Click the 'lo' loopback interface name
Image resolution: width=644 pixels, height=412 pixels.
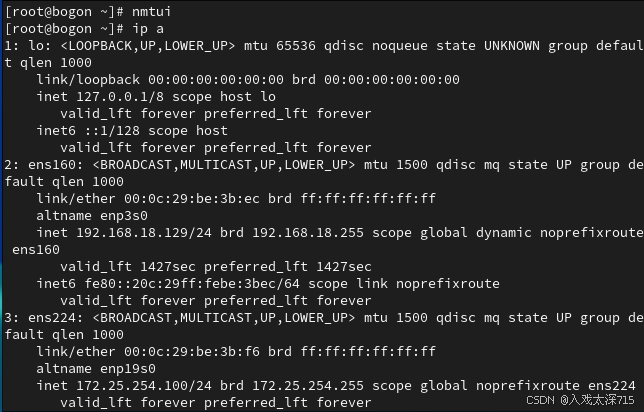tap(33, 45)
